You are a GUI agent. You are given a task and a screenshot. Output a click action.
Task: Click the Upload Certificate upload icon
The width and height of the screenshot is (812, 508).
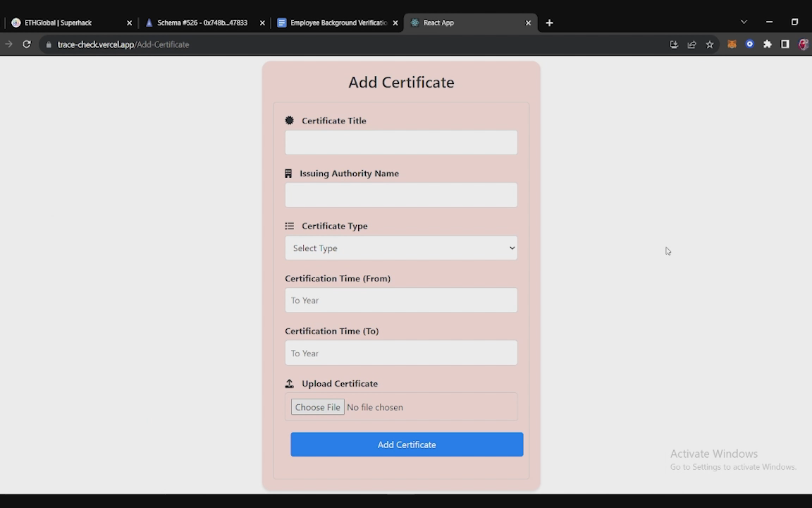point(290,384)
